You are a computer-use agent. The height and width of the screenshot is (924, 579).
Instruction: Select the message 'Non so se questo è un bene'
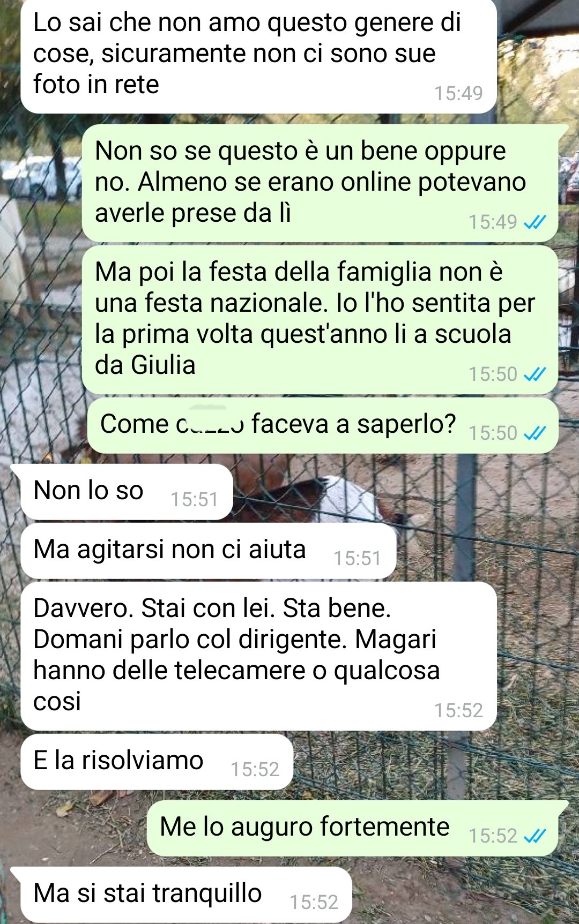[x=320, y=183]
